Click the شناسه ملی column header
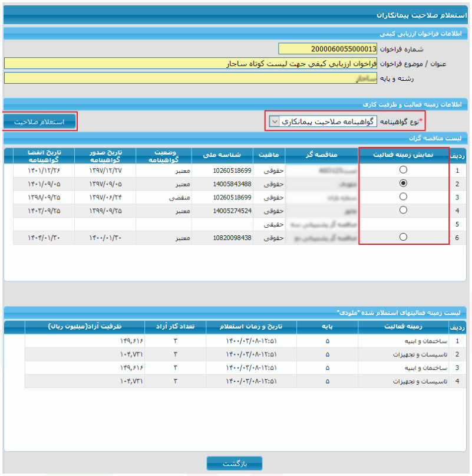 coord(222,155)
